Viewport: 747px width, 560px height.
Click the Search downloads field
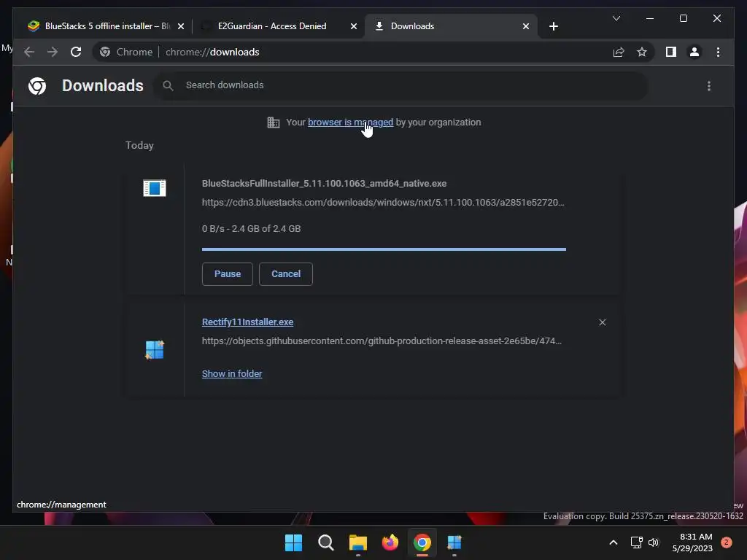pos(400,85)
